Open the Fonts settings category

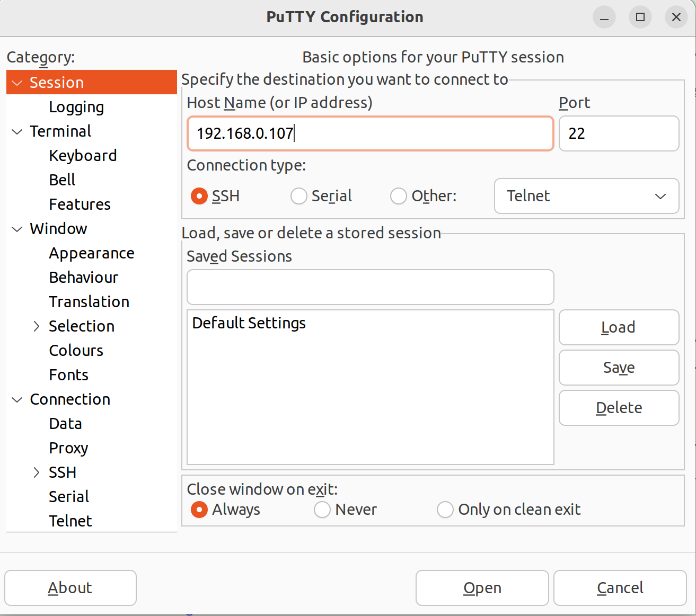pyautogui.click(x=68, y=375)
